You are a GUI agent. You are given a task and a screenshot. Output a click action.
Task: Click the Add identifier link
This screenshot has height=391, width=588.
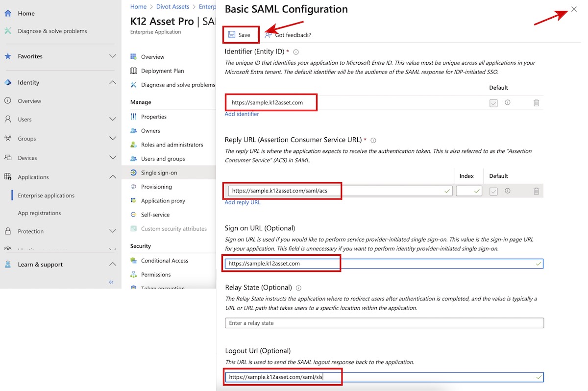[x=242, y=114]
